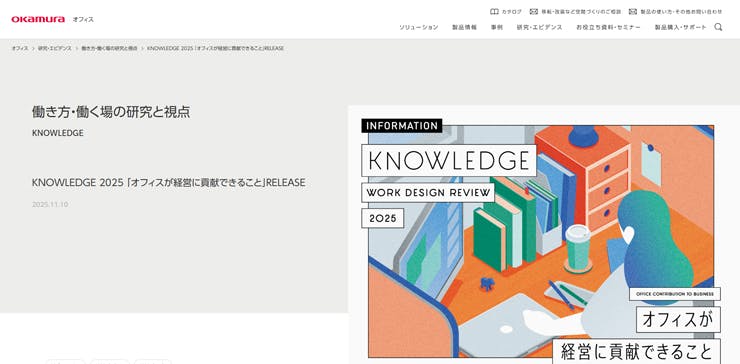
Task: Click the heading 働き方・働く場の研究と視点
Action: click(x=111, y=112)
